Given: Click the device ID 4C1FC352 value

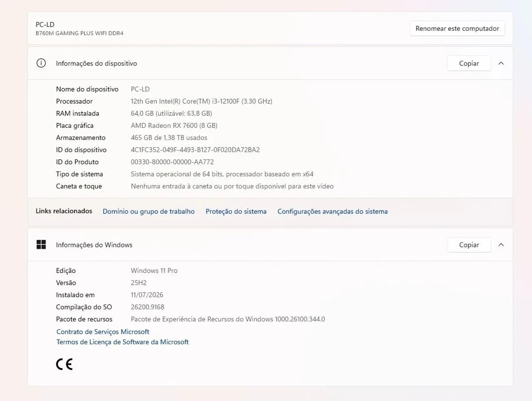Looking at the screenshot, I should point(195,149).
